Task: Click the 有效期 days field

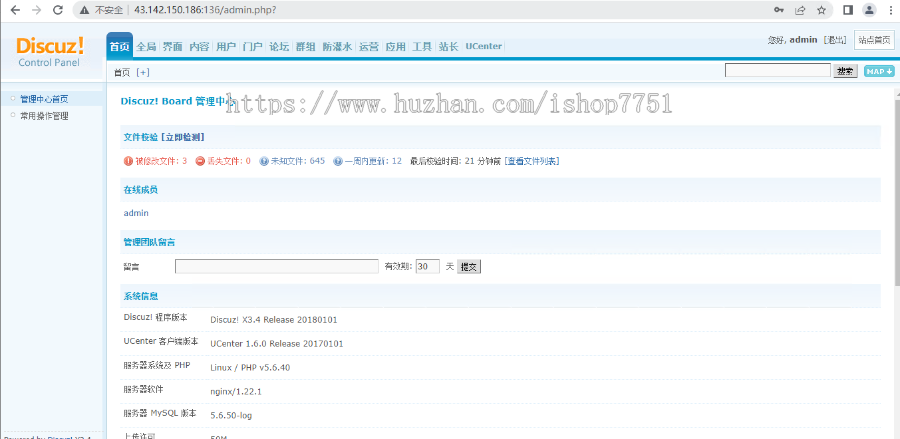Action: click(428, 267)
